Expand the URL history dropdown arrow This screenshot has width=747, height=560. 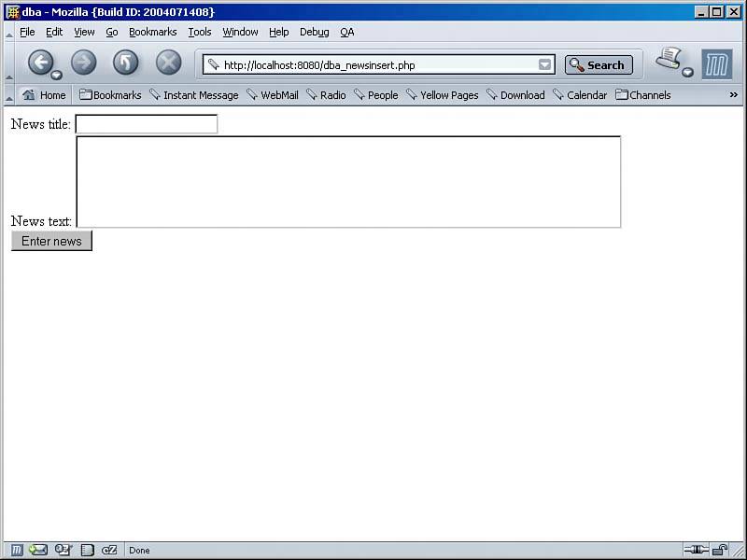(545, 64)
